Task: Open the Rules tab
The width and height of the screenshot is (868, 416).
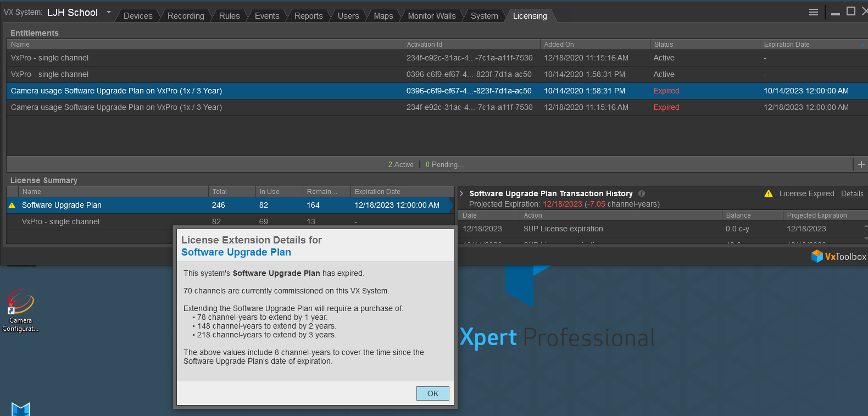Action: tap(229, 16)
